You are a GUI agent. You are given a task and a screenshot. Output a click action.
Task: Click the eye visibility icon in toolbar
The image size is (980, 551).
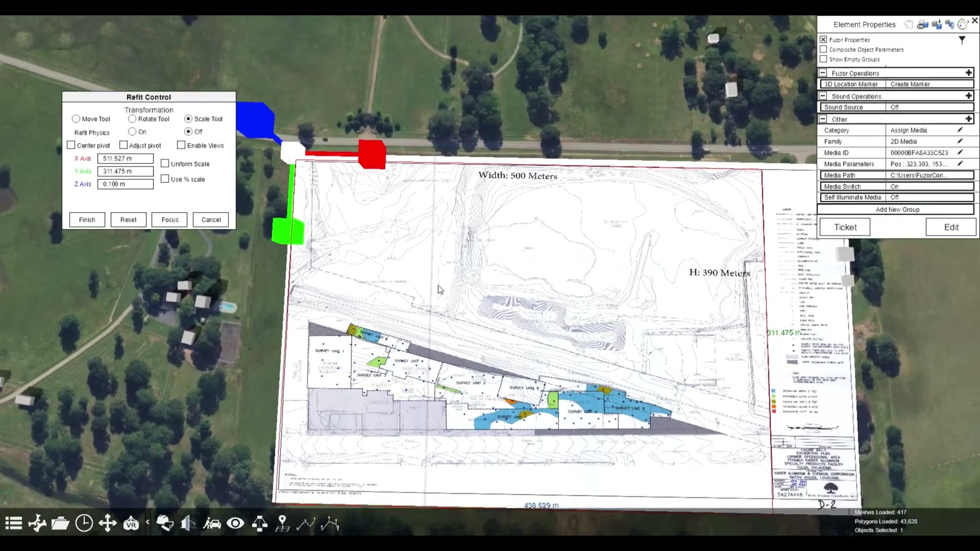(x=235, y=523)
